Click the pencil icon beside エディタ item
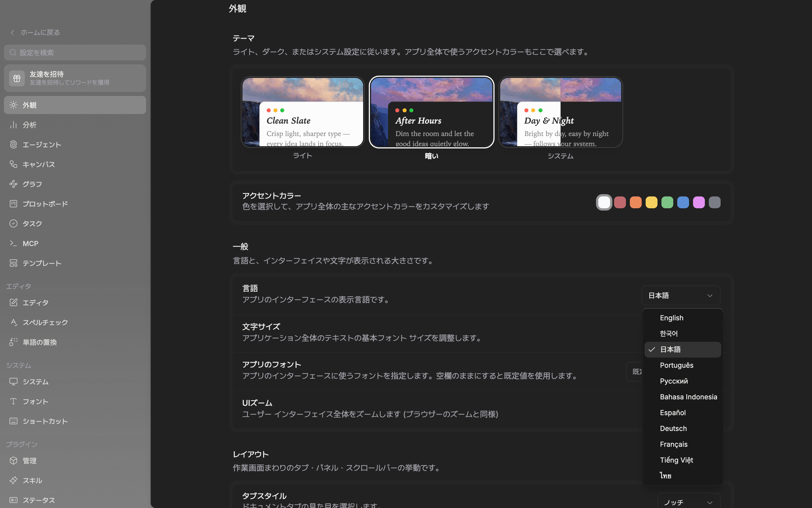This screenshot has width=812, height=508. [x=14, y=302]
